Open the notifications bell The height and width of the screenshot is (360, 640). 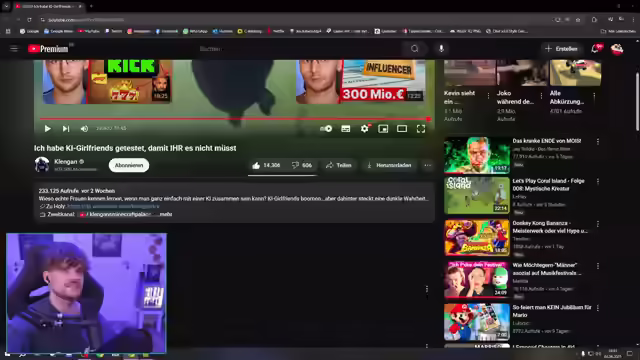coord(596,49)
